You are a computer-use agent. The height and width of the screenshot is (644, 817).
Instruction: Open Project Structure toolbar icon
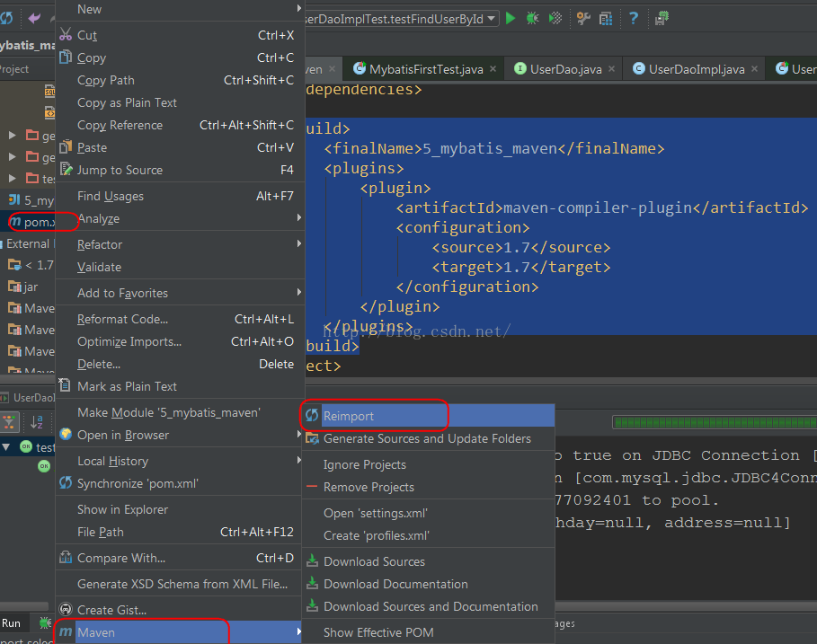coord(607,18)
